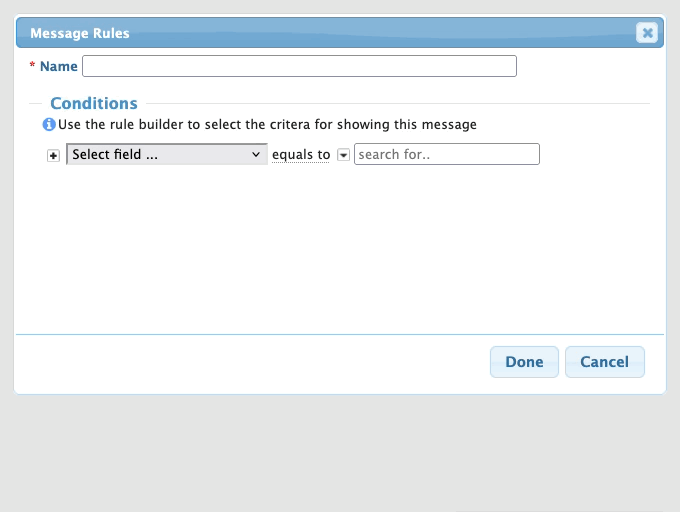Click into the 'search for..' value box
This screenshot has height=512, width=680.
point(447,155)
